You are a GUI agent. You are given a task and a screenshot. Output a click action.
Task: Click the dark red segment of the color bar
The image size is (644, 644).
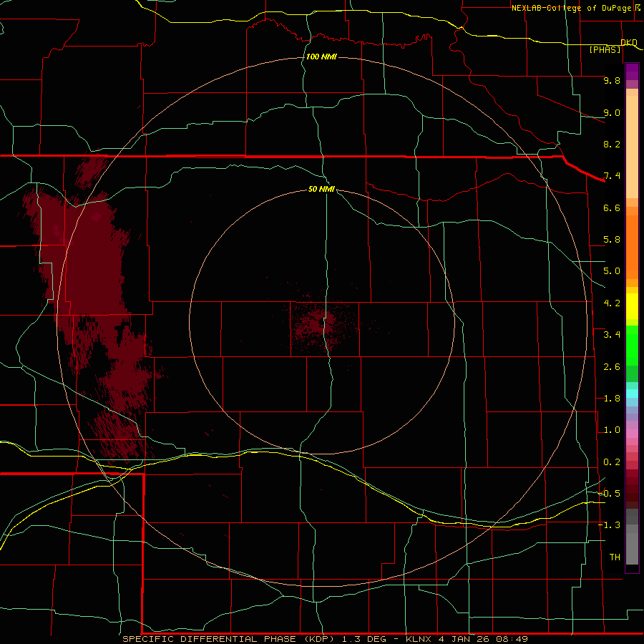632,489
